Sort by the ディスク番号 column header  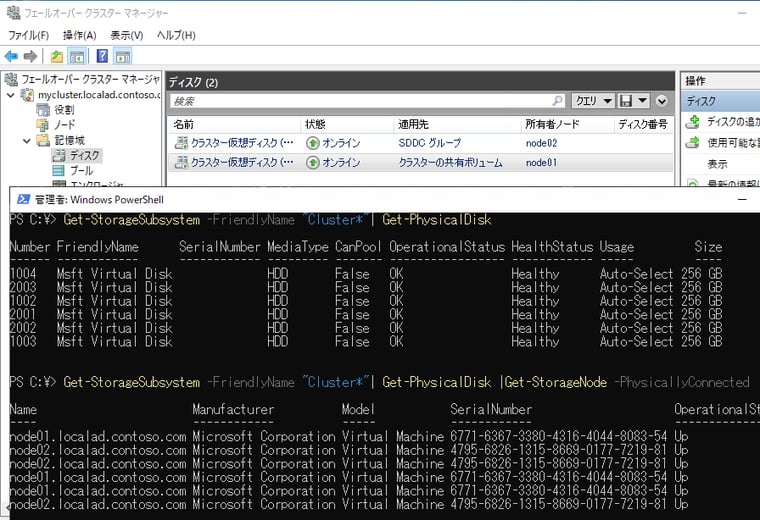643,125
